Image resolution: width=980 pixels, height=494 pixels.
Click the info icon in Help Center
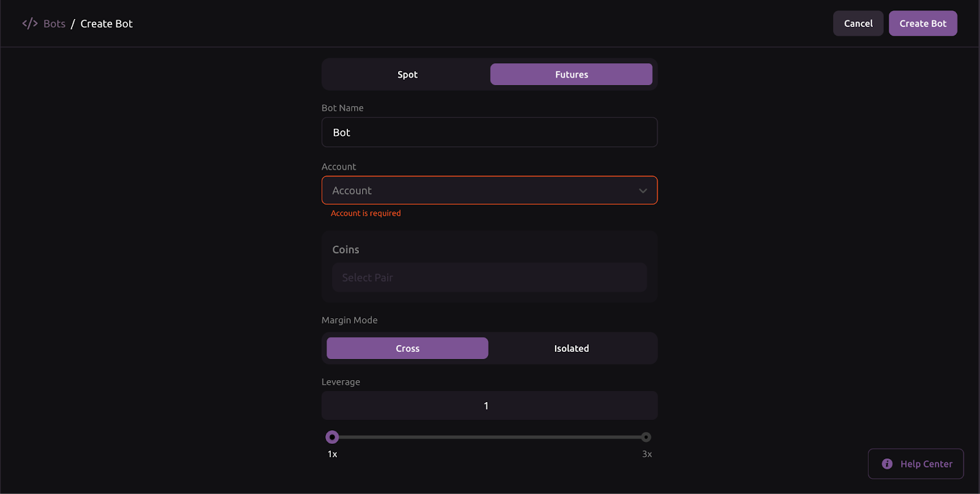click(x=887, y=464)
